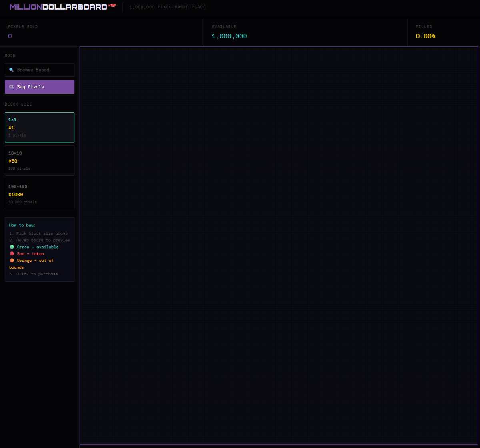Screen dimensions: 480x448
Task: Select the 10×10 block size for $50
Action: pos(40,161)
